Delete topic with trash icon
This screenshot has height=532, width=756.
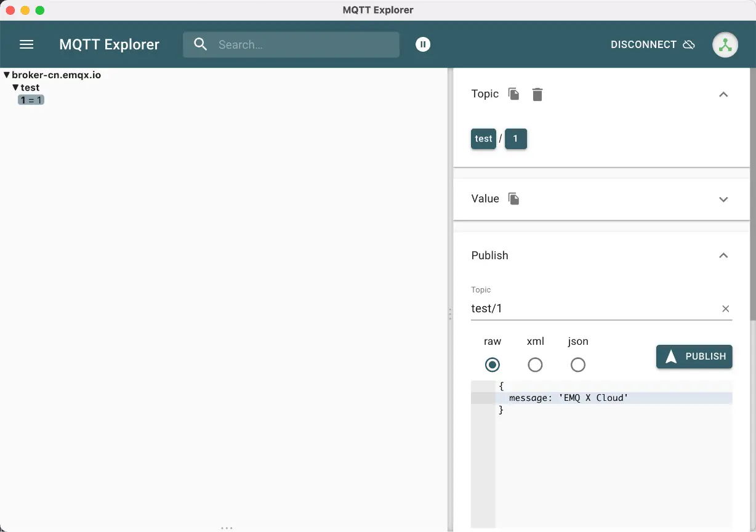point(537,94)
